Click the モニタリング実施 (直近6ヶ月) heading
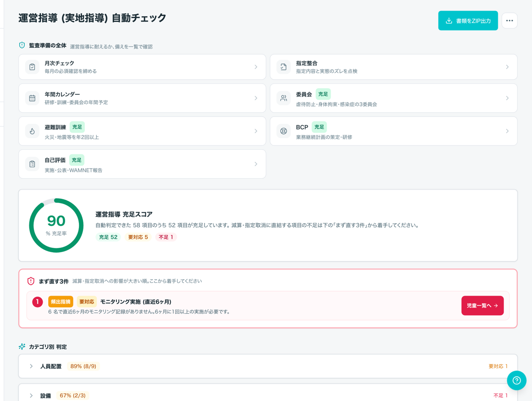The image size is (532, 401). tap(136, 302)
